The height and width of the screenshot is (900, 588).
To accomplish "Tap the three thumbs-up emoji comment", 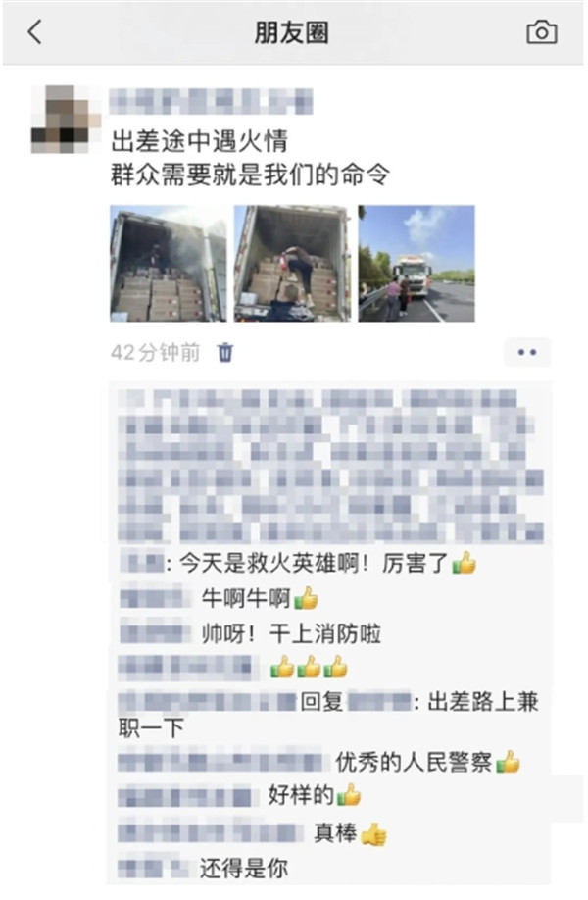I will pos(310,668).
